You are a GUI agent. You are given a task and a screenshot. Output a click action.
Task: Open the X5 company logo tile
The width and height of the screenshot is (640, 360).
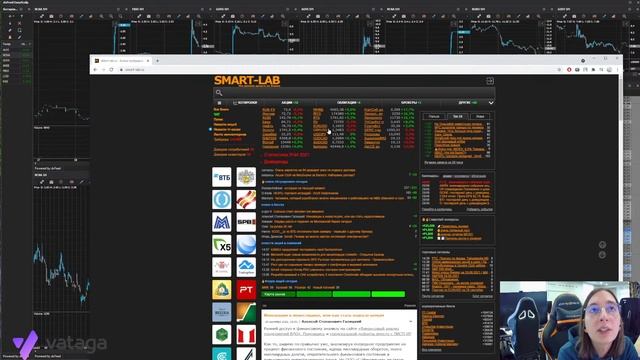coord(222,244)
